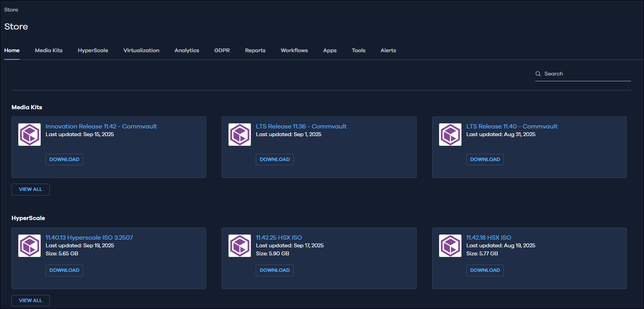Viewport: 644px width, 309px height.
Task: View all HyperScale items
Action: click(31, 301)
